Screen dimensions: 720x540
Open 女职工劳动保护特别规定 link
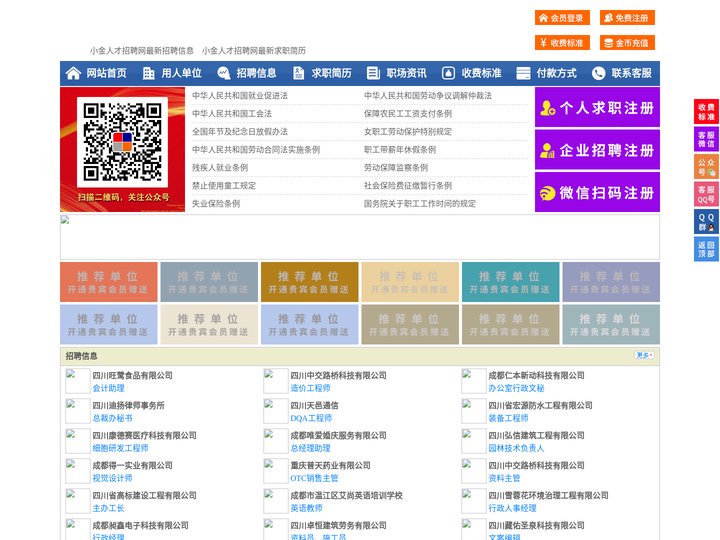(408, 132)
